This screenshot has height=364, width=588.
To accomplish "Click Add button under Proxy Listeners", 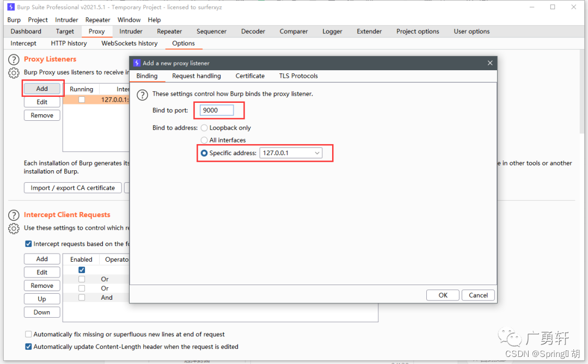I will point(42,89).
